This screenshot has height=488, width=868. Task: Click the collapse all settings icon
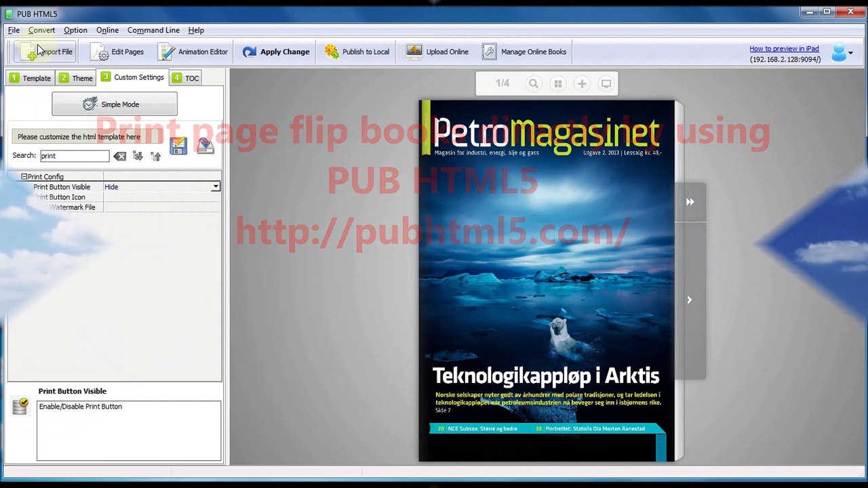(156, 156)
